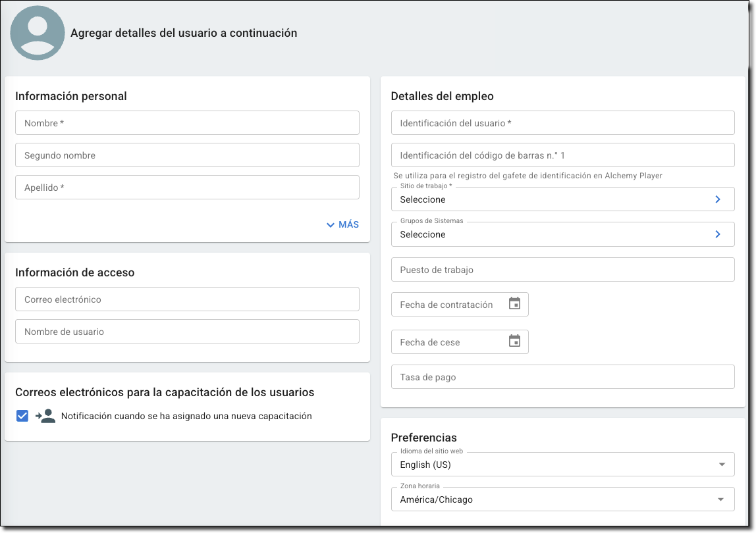The width and height of the screenshot is (756, 533).
Task: Click the assigned-training person icon
Action: (x=45, y=416)
